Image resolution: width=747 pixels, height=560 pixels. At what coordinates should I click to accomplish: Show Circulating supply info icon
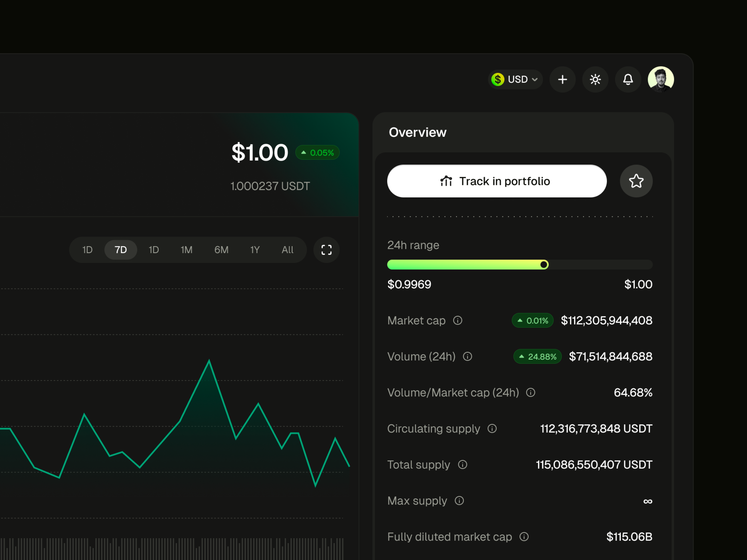[x=492, y=428]
